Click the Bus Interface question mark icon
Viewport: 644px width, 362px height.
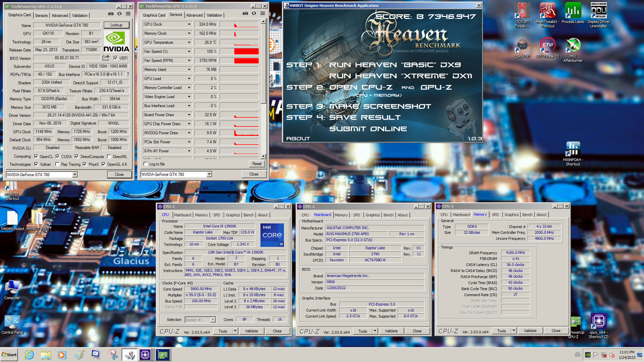128,74
